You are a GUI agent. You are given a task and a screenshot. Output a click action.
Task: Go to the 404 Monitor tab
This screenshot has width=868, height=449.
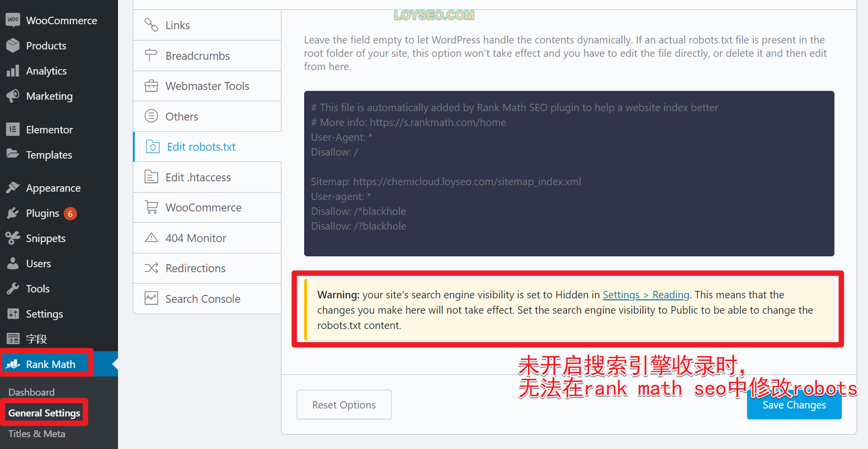207,238
